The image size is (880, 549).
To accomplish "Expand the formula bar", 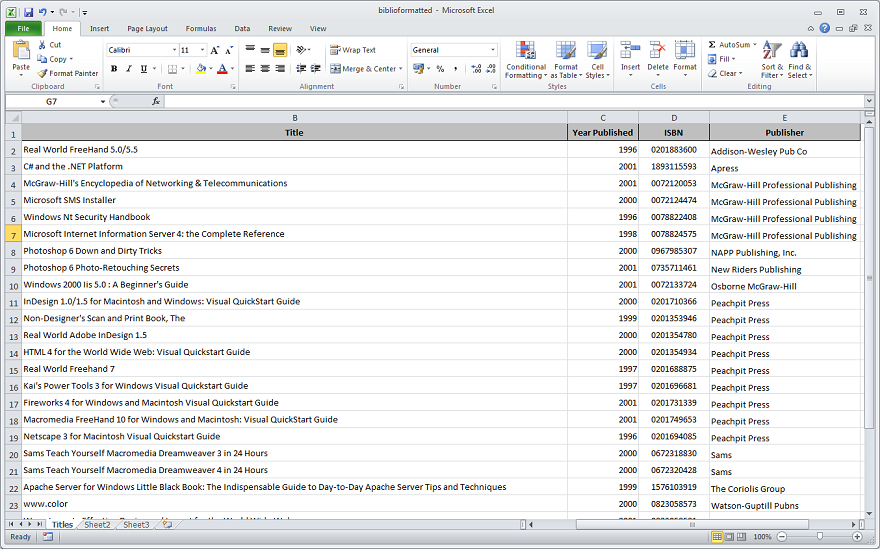I will tap(869, 101).
